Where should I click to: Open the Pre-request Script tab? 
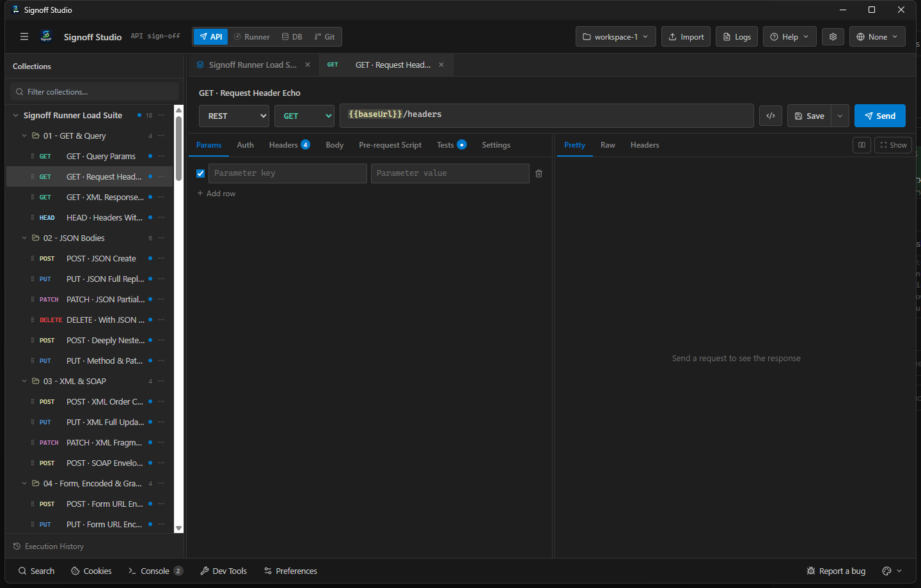click(390, 145)
